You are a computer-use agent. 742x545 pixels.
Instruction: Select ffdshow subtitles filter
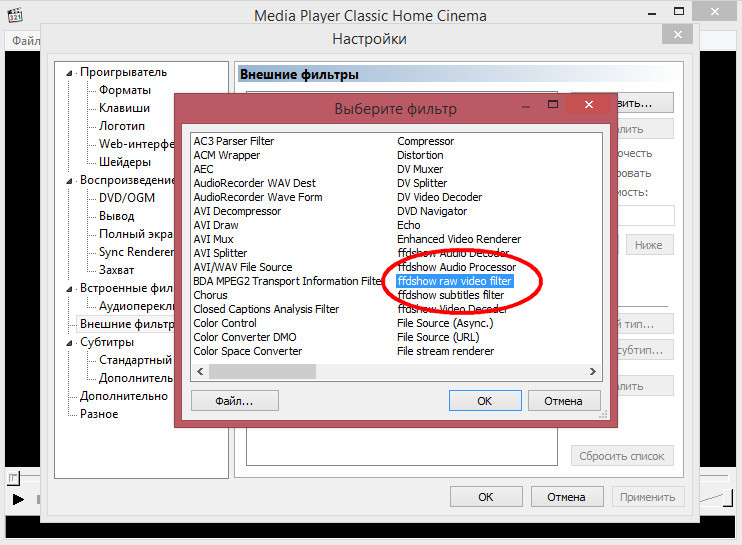coord(451,295)
